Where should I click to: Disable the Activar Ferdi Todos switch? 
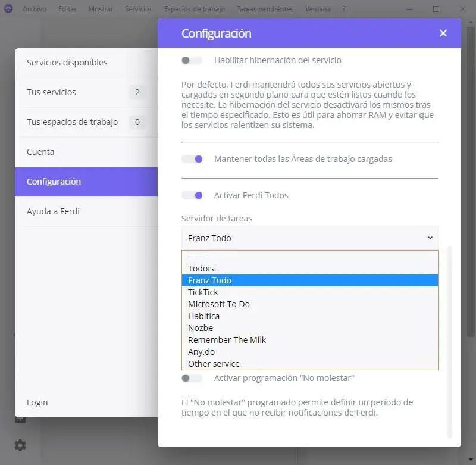coord(192,195)
